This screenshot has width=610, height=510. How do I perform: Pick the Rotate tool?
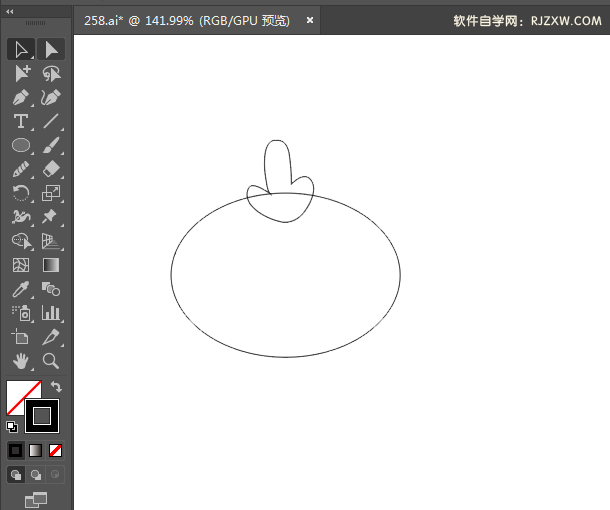21,193
